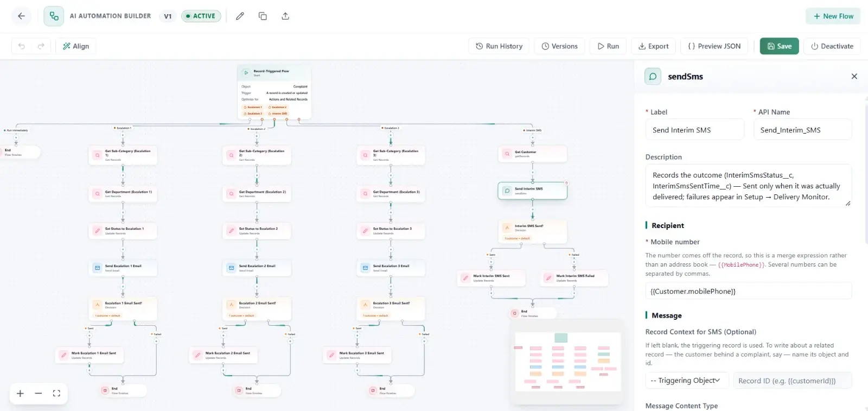The width and height of the screenshot is (868, 411).
Task: Click the canvas minimap overview
Action: pyautogui.click(x=567, y=362)
